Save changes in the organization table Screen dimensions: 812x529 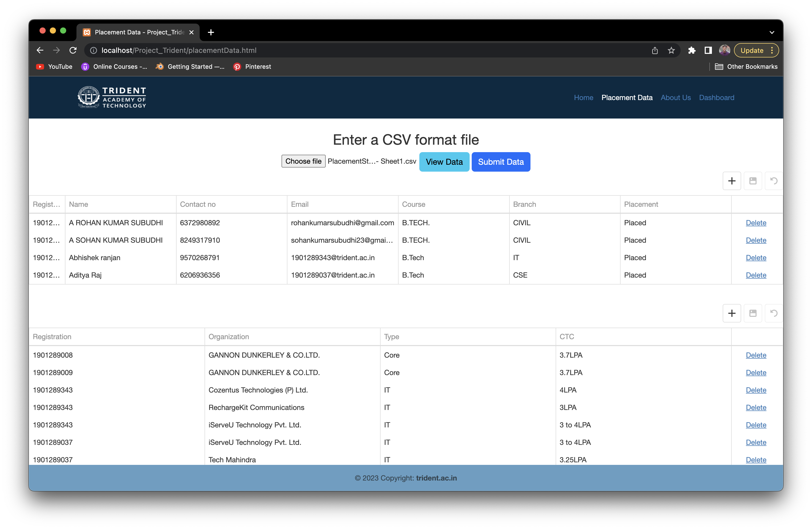coord(753,313)
